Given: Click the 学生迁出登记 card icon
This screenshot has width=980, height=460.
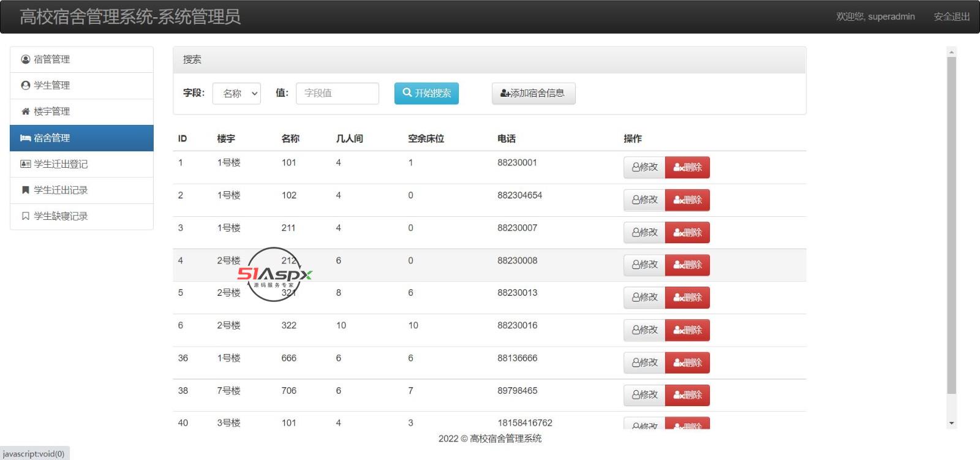Looking at the screenshot, I should (26, 164).
